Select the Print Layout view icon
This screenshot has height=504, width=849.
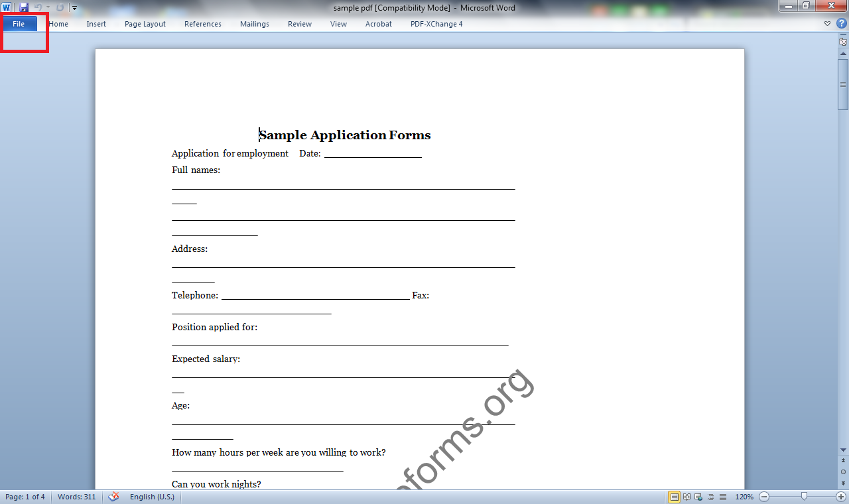coord(675,496)
